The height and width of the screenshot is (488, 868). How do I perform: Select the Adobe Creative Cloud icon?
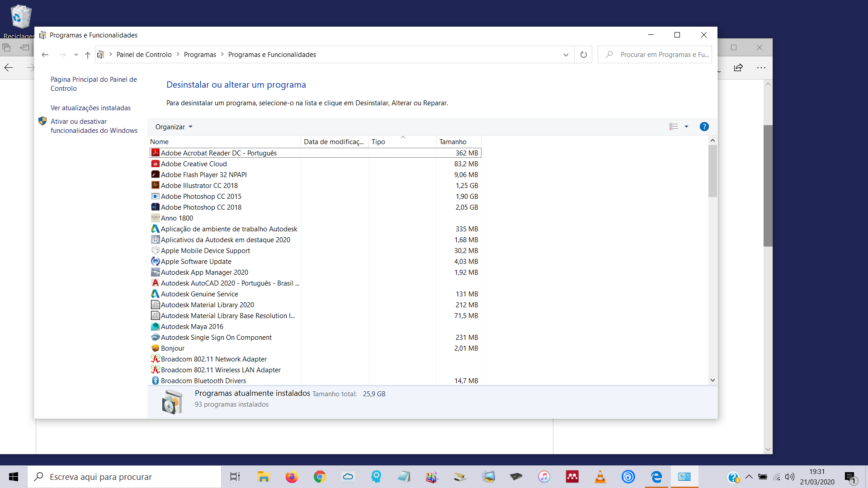coord(156,164)
